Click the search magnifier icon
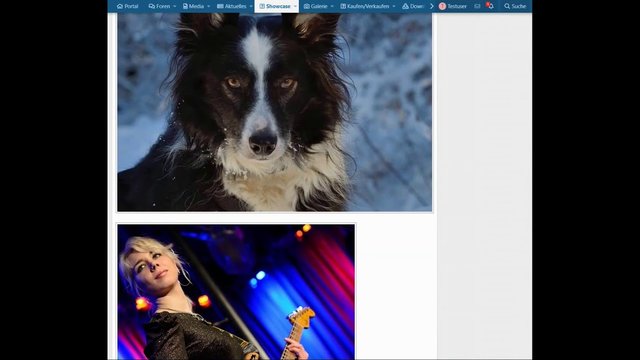This screenshot has width=640, height=360. 507,6
